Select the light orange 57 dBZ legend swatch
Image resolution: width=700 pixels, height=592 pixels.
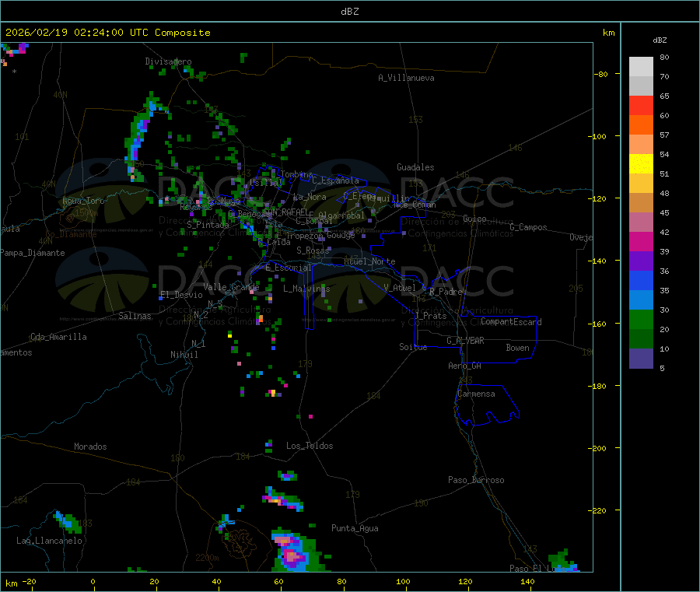[x=641, y=144]
